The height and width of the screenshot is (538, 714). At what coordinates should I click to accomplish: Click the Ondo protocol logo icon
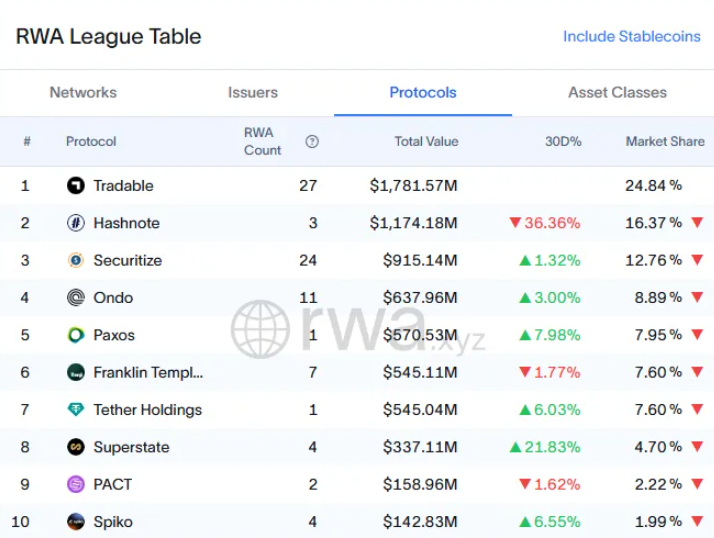[x=76, y=297]
